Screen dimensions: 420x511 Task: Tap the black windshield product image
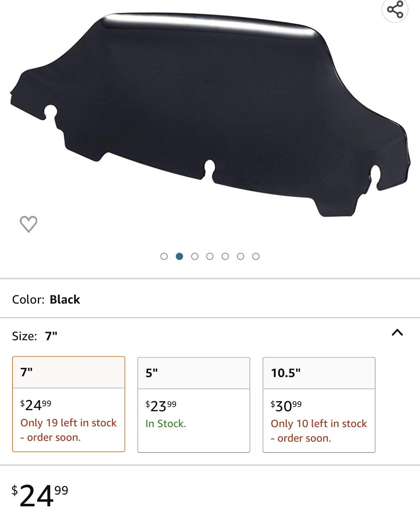(210, 115)
